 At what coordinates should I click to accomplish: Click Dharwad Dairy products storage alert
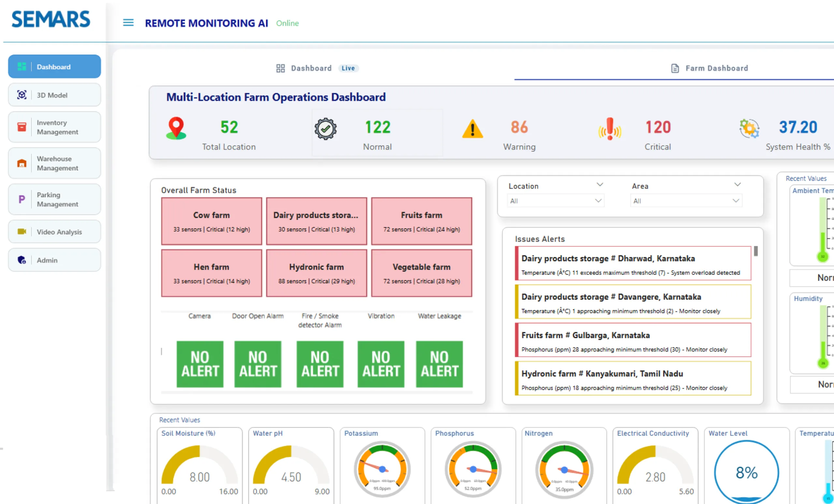pyautogui.click(x=632, y=264)
